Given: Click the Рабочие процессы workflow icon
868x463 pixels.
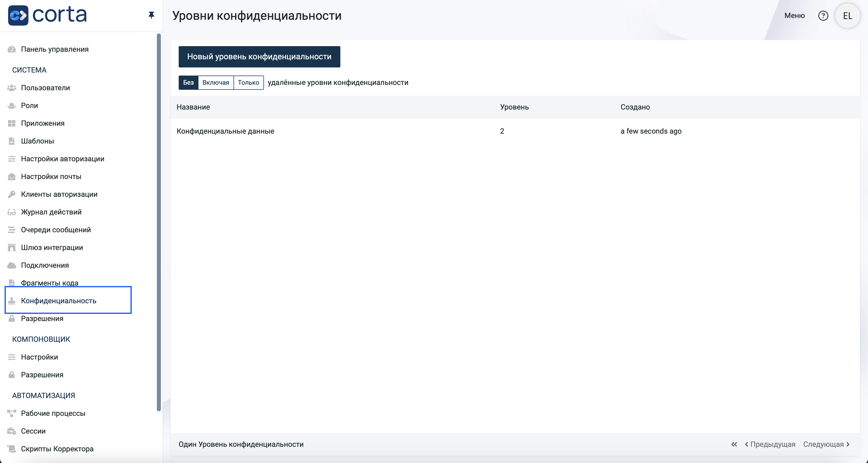Looking at the screenshot, I should coord(12,413).
